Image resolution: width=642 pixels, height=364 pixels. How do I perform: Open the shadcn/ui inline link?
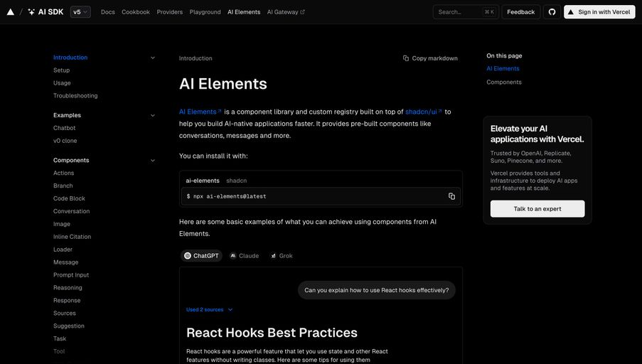[x=423, y=112]
